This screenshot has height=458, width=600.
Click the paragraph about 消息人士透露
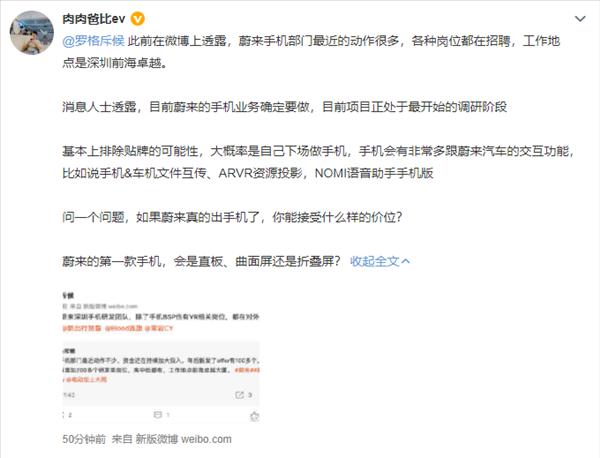pyautogui.click(x=285, y=106)
